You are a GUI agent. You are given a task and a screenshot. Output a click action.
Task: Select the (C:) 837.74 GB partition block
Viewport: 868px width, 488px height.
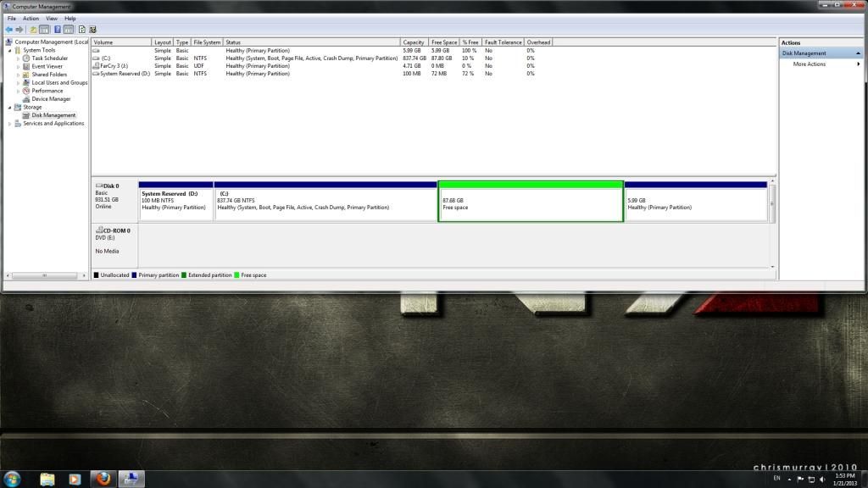coord(325,202)
